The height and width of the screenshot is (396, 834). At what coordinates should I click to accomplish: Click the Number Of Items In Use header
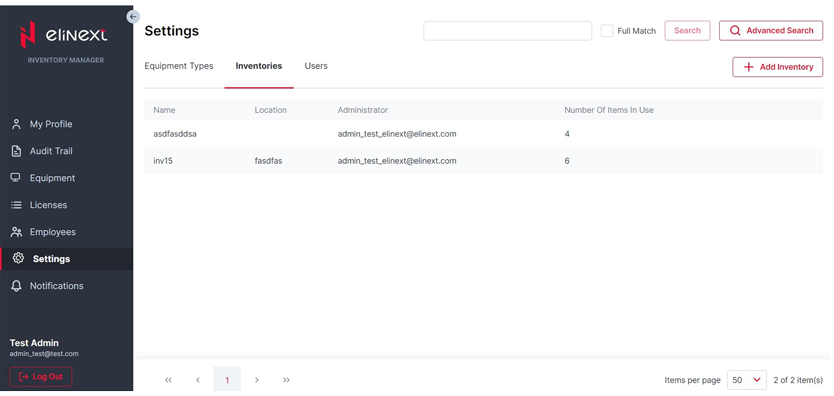point(609,110)
